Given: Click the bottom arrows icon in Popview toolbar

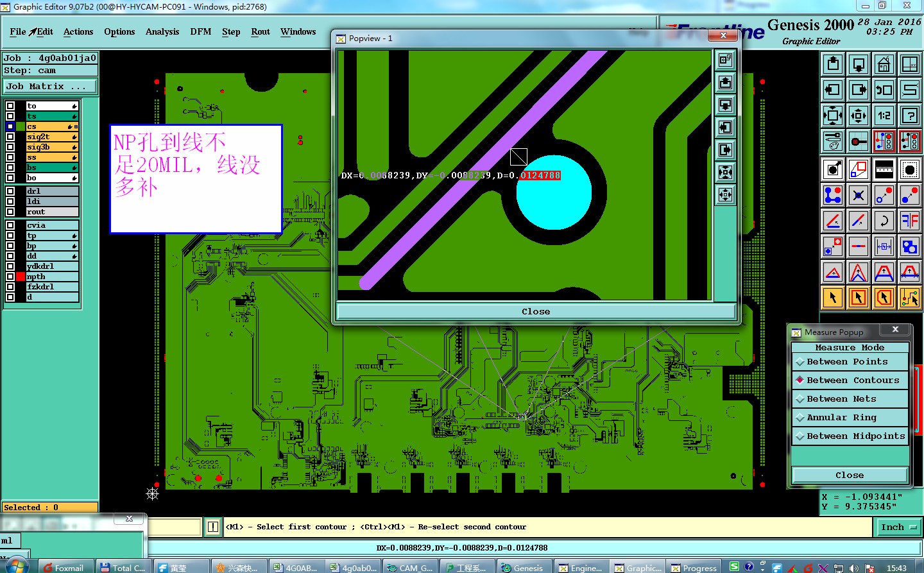Looking at the screenshot, I should click(x=725, y=195).
